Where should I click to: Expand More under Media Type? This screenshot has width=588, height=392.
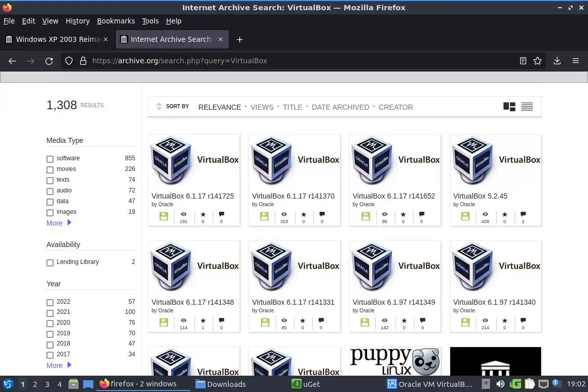(x=59, y=223)
